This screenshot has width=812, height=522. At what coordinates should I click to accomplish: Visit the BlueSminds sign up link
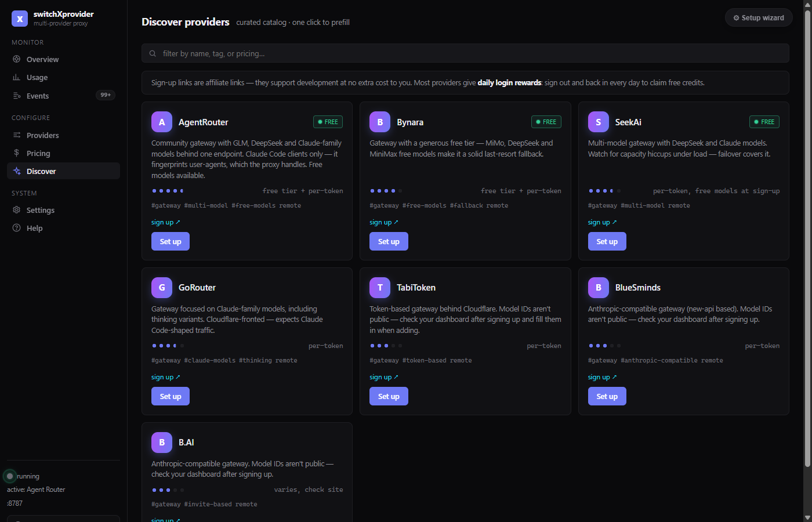603,377
